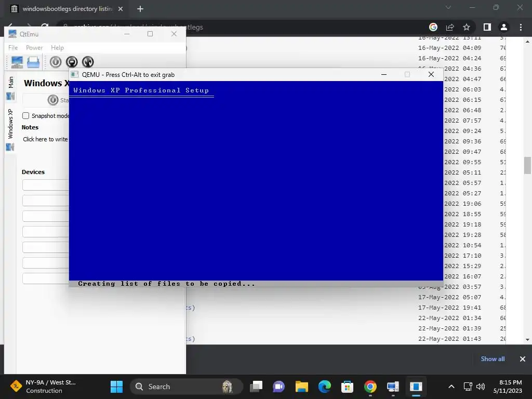Image resolution: width=532 pixels, height=399 pixels.
Task: Open File Explorer from taskbar
Action: (x=302, y=387)
